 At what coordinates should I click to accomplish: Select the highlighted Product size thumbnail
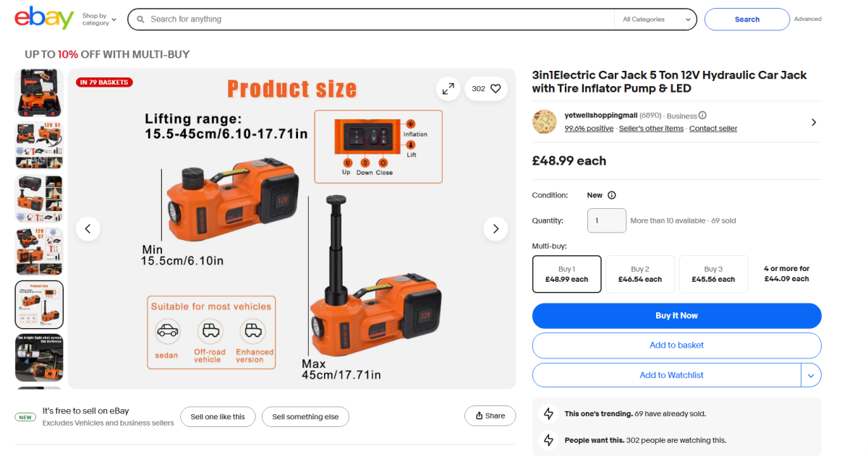coord(39,304)
